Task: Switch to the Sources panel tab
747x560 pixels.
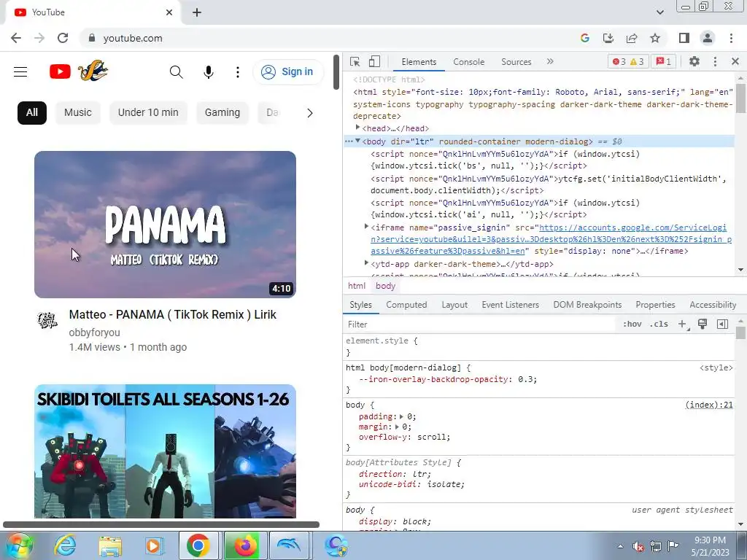Action: [x=516, y=62]
